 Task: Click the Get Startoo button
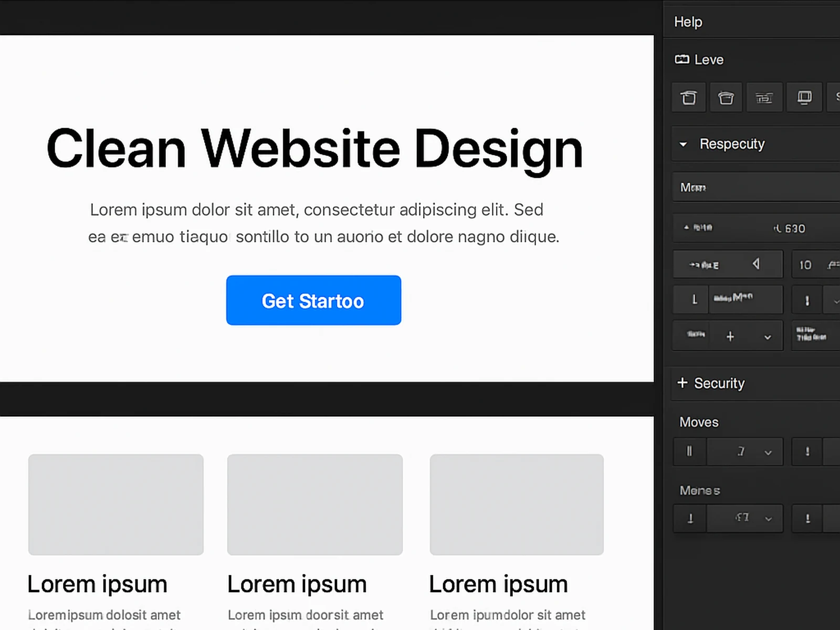(x=313, y=300)
